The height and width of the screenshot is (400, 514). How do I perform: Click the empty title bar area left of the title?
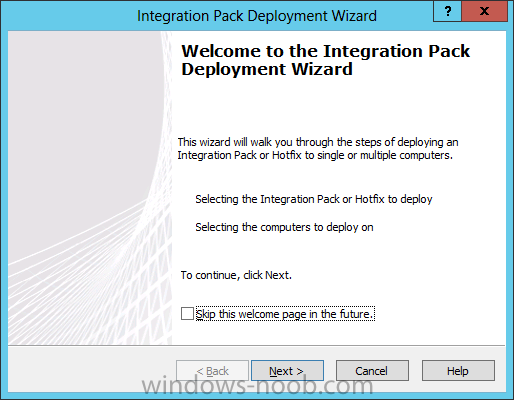click(70, 16)
